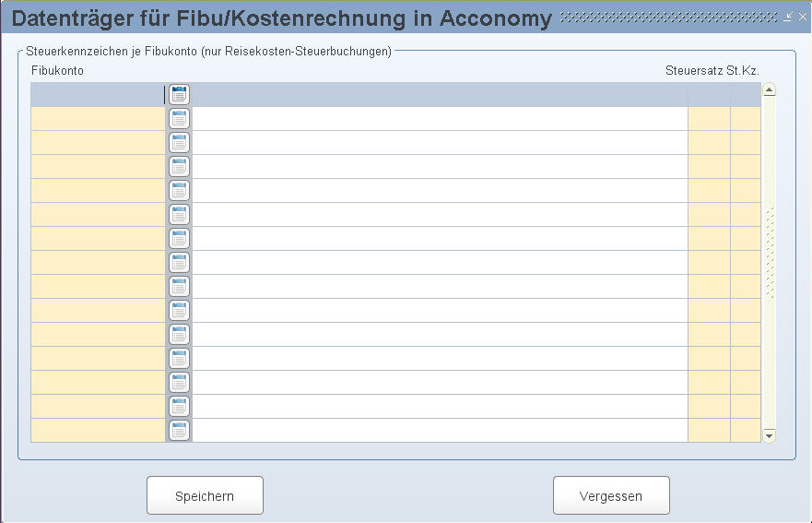Focus first row Fibukonto input field
812x523 pixels.
(98, 95)
